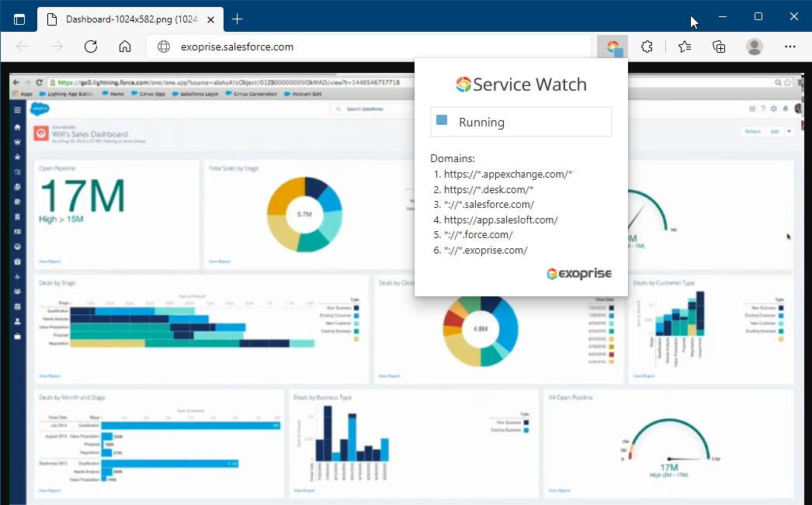This screenshot has width=812, height=505.
Task: Click the dashboard Refresh button
Action: coord(752,131)
